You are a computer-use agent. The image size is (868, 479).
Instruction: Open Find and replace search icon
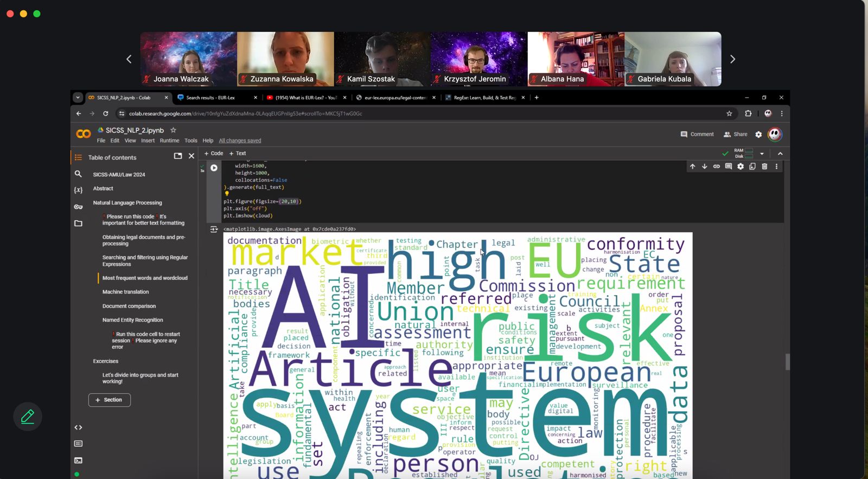(x=78, y=174)
